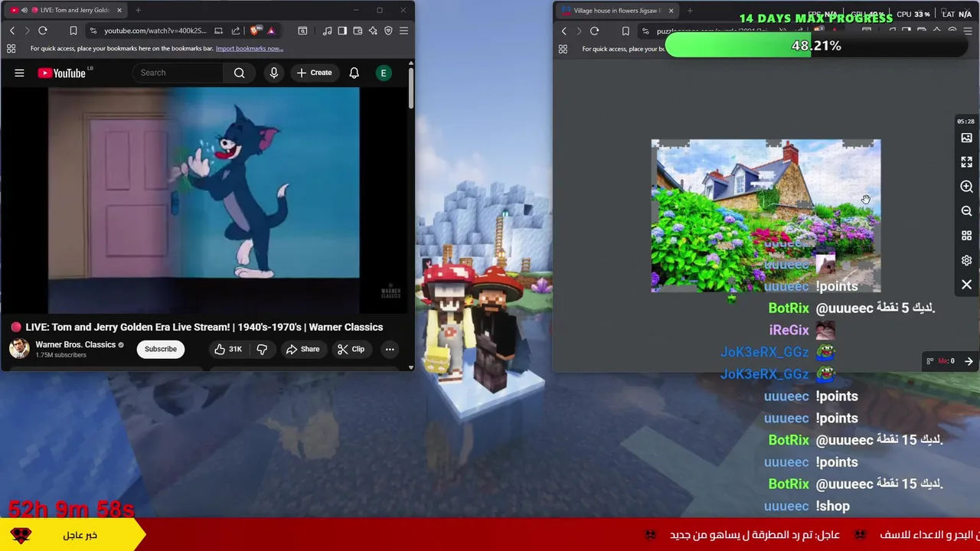
Task: Reload the puzzle page
Action: [595, 31]
